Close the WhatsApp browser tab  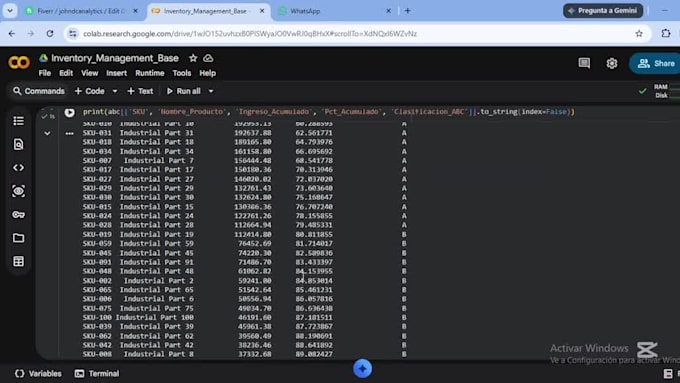[389, 11]
